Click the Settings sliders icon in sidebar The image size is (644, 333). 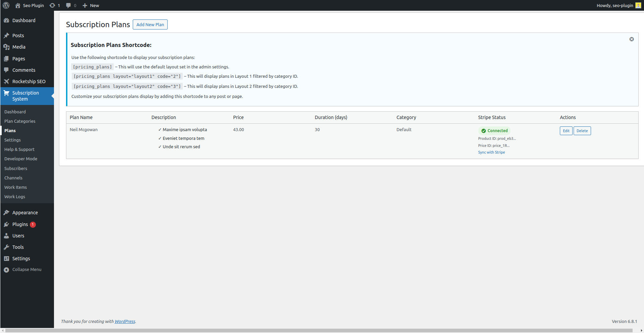[6, 259]
